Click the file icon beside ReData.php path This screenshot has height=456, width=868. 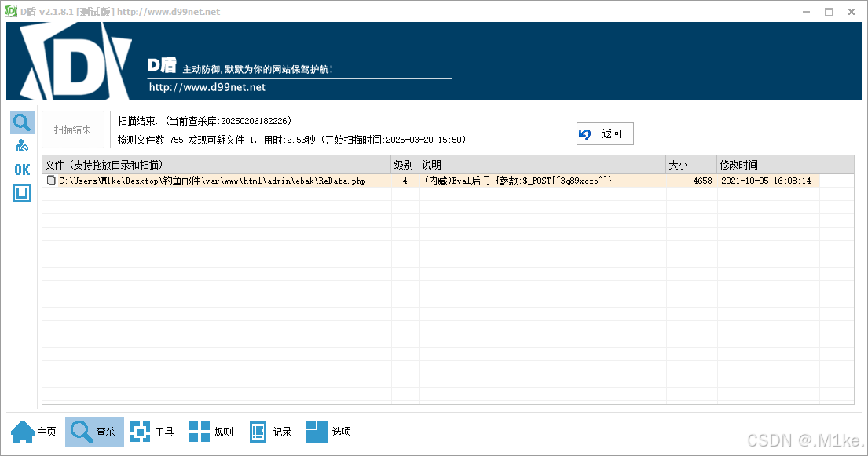pyautogui.click(x=52, y=181)
